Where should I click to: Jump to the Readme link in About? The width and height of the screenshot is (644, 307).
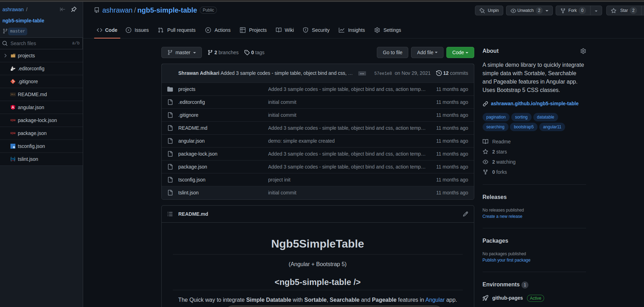click(x=497, y=142)
